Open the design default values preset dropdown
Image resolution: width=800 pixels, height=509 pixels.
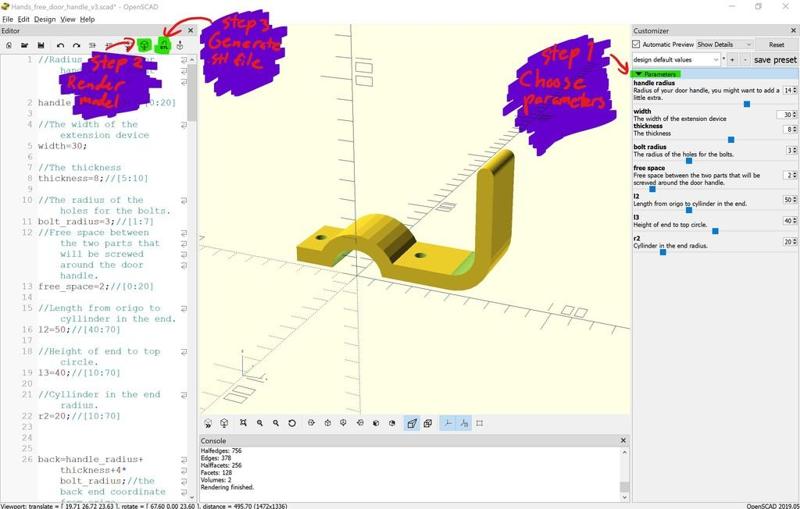[x=676, y=60]
